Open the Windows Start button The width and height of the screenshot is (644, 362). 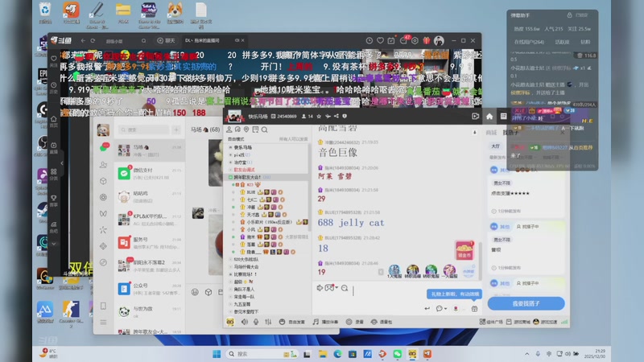point(217,354)
